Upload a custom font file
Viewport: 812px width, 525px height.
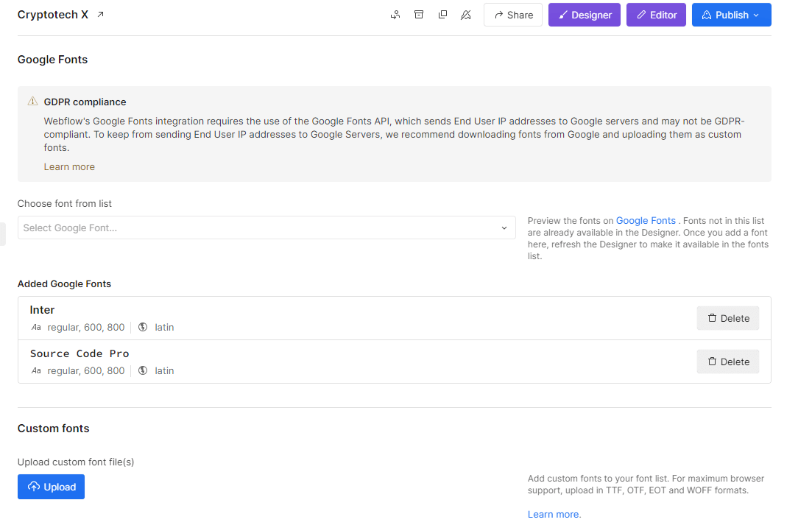tap(51, 487)
